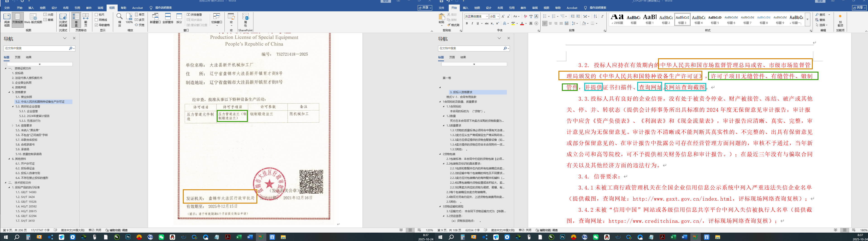Switch to the 审阅 tab in left window
This screenshot has width=868, height=241.
[100, 8]
